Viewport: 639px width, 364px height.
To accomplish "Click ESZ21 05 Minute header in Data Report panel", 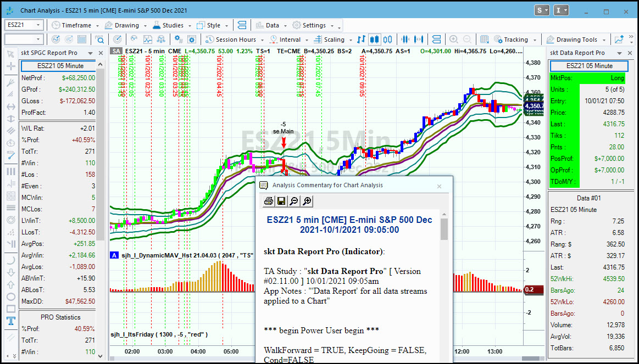I will point(589,66).
